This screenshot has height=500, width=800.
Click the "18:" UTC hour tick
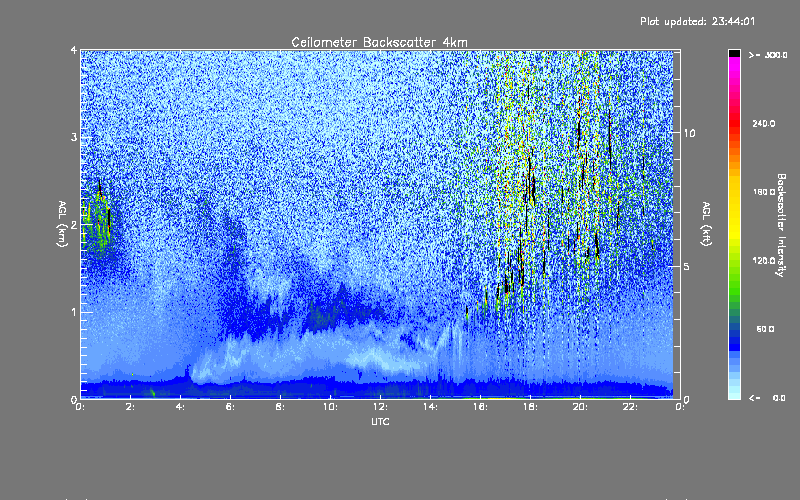530,407
